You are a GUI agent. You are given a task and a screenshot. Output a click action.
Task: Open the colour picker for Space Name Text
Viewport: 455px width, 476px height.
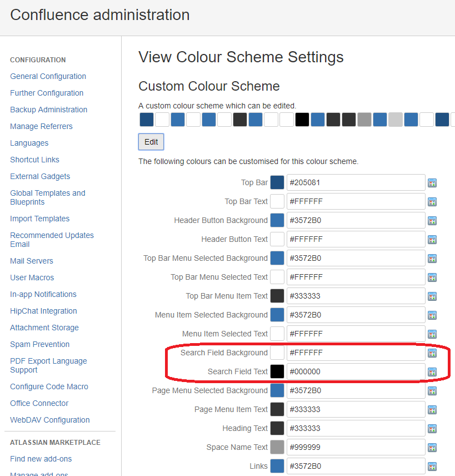pos(432,447)
